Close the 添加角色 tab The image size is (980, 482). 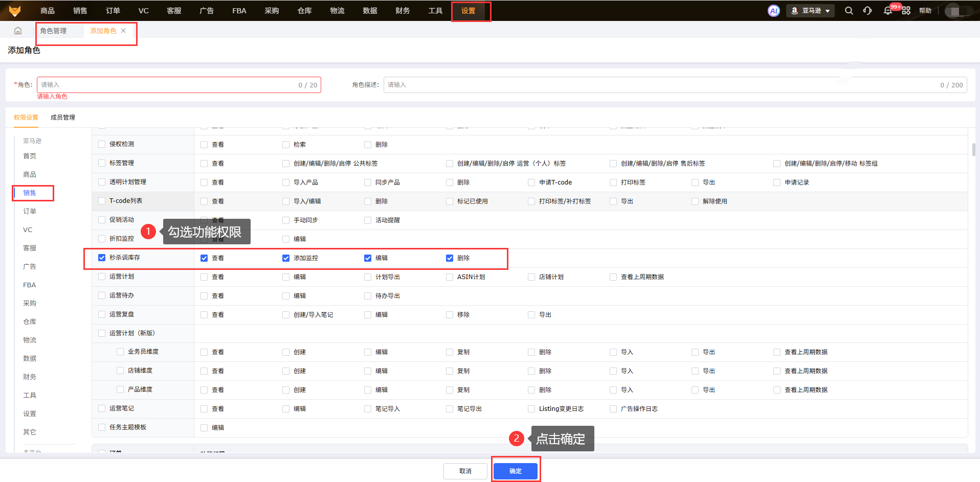coord(123,31)
